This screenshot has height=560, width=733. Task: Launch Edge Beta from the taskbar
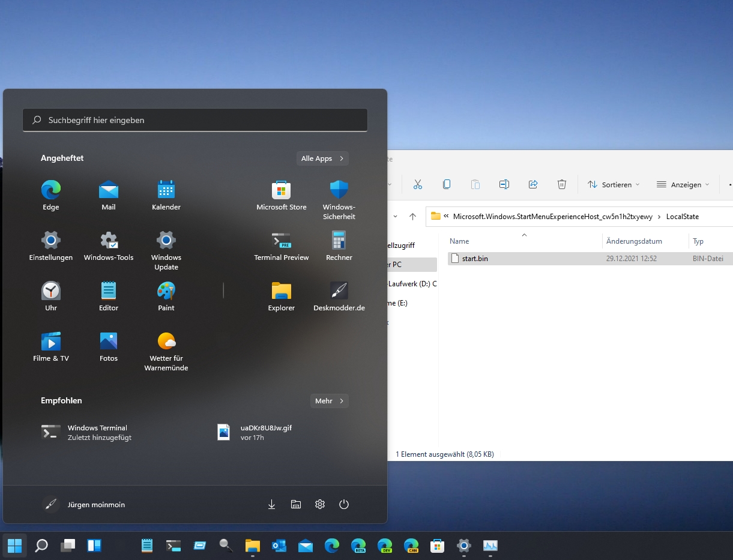pos(358,546)
